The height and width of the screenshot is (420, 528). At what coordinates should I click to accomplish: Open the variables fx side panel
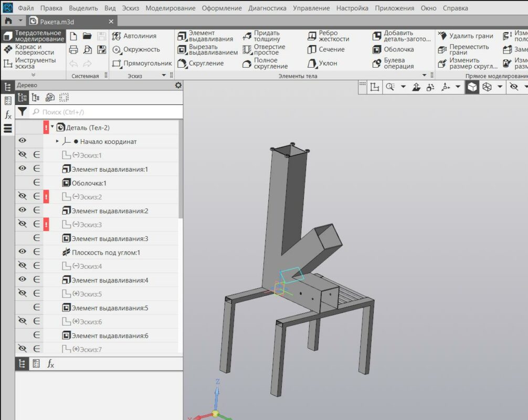(8, 114)
